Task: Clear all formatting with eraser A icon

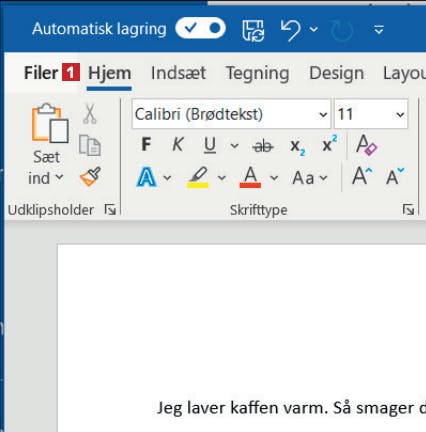Action: 366,145
